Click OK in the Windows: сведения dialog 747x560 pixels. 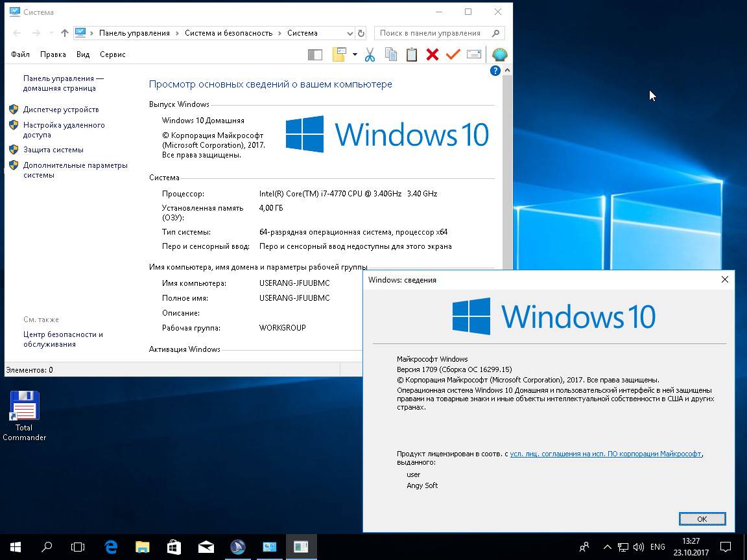coord(702,519)
